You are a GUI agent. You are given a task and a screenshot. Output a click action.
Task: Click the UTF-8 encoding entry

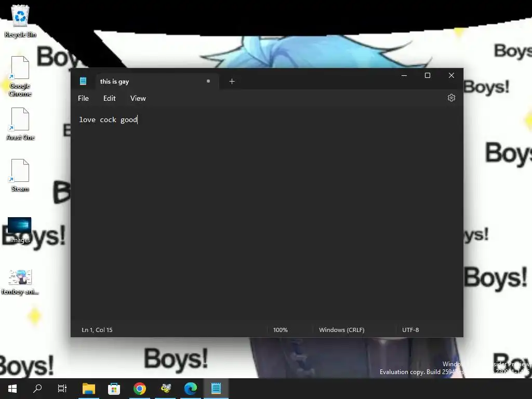[x=410, y=330]
